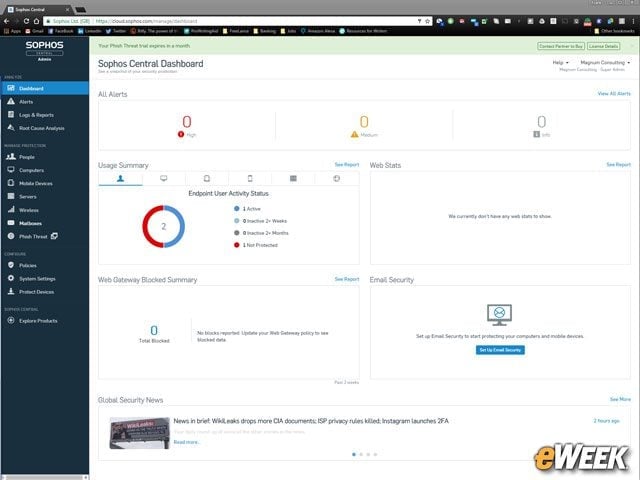Click See Report for Web Stats
The height and width of the screenshot is (480, 640).
[618, 164]
